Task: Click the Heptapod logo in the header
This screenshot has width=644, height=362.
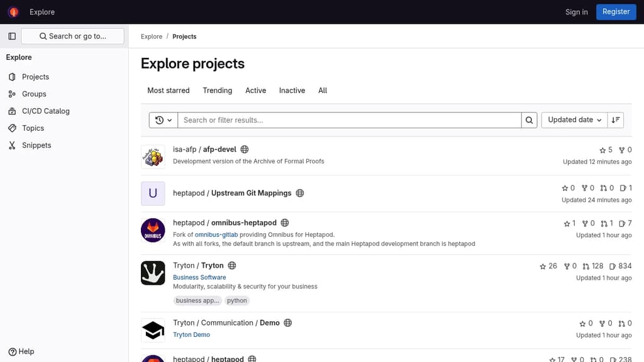Action: (x=14, y=12)
